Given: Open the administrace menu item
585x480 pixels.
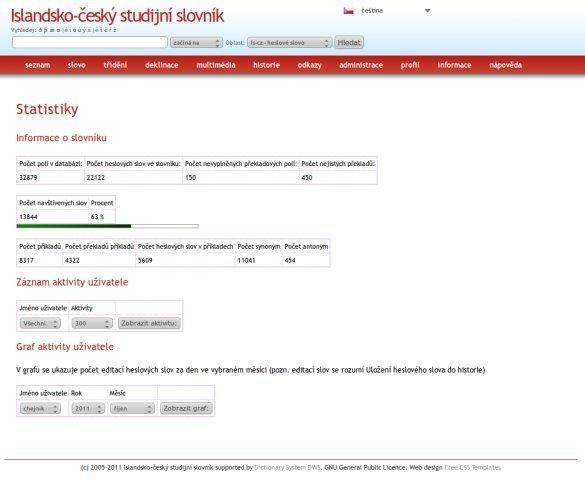Looking at the screenshot, I should pos(361,65).
